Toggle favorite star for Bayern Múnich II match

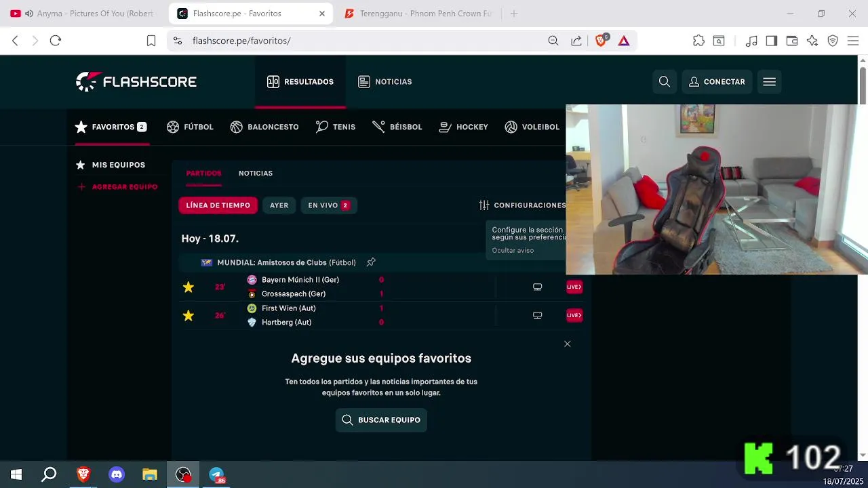(x=189, y=287)
